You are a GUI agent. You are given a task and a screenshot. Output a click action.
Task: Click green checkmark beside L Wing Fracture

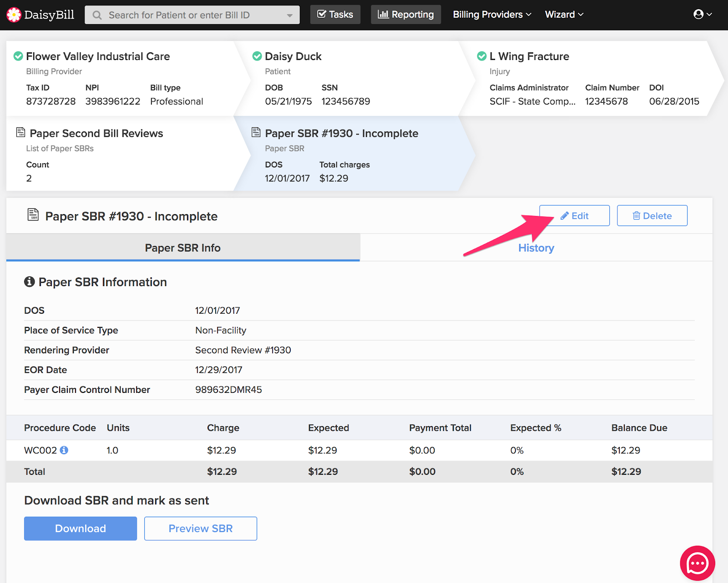pos(482,56)
